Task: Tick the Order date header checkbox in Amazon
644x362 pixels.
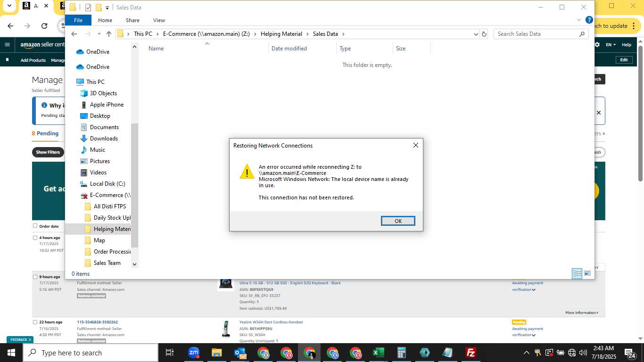Action: point(35,226)
